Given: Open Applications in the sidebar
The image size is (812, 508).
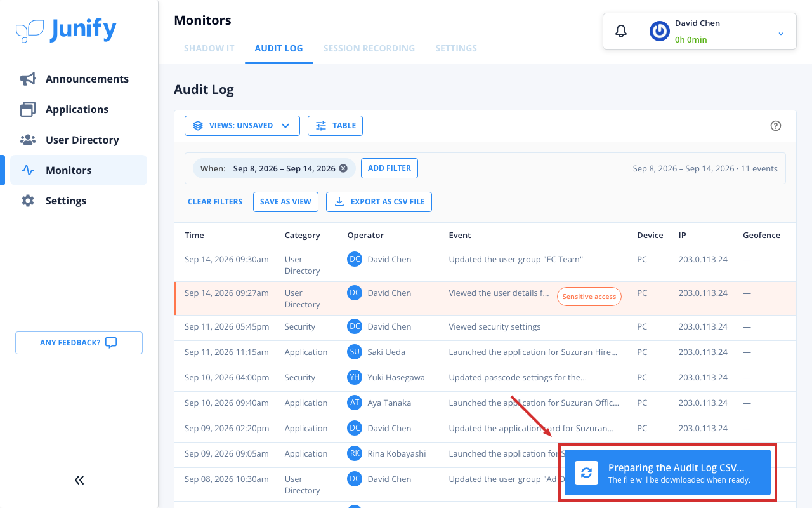Looking at the screenshot, I should click(x=79, y=109).
